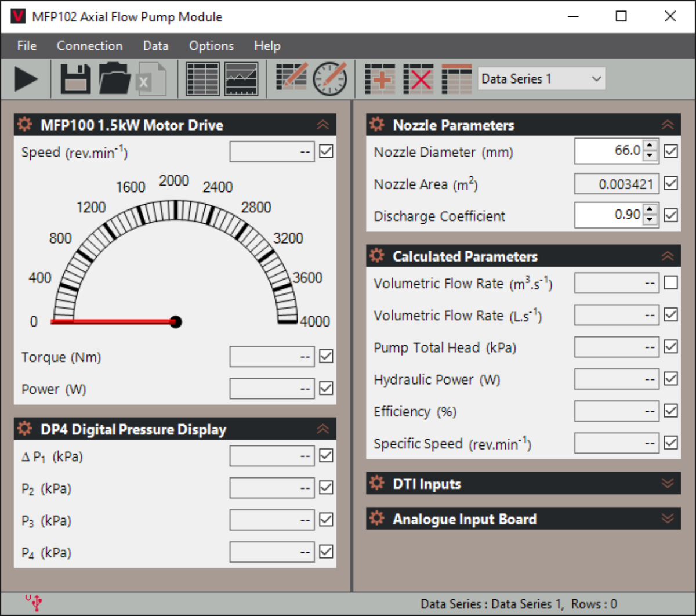Click the rename data series table icon

click(x=456, y=79)
